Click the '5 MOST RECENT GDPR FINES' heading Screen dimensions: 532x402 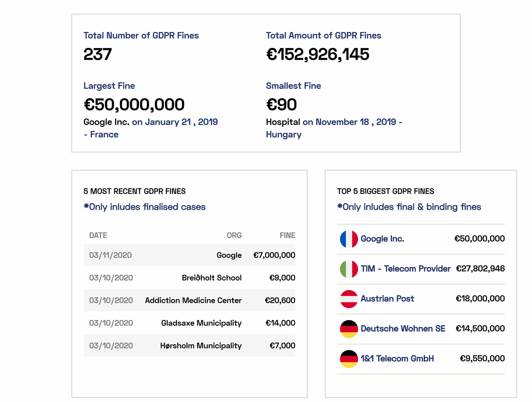point(134,191)
